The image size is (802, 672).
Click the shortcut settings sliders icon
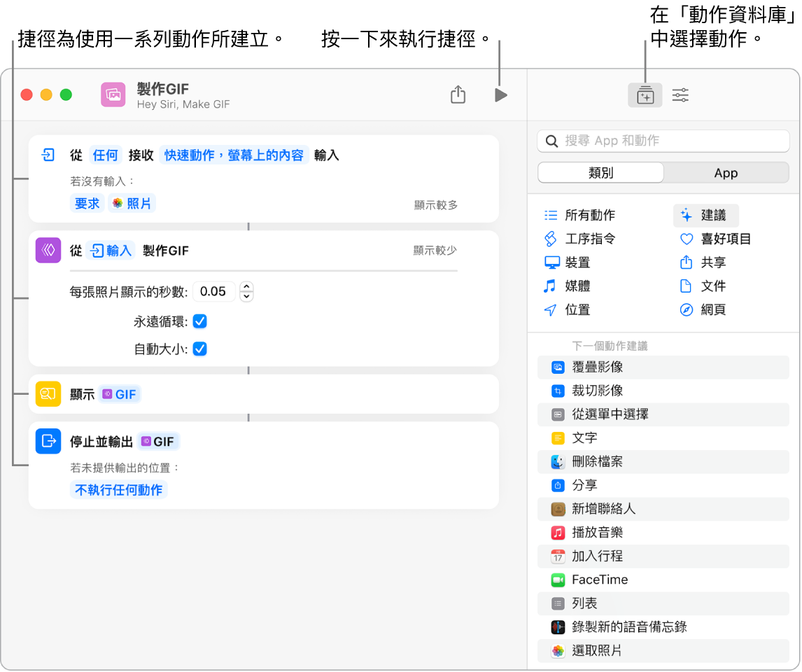(x=680, y=94)
